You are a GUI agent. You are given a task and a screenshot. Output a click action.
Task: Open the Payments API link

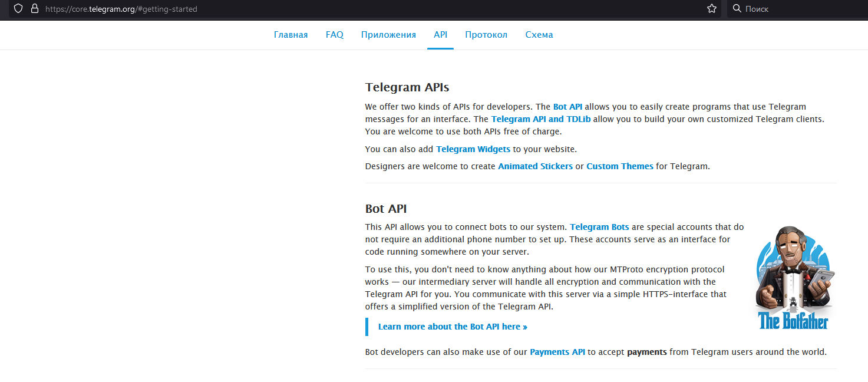coord(557,352)
